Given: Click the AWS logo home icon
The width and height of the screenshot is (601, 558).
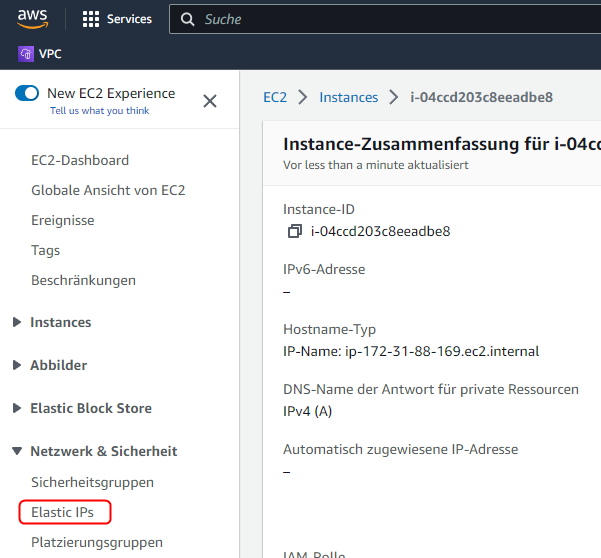Looking at the screenshot, I should coord(32,19).
